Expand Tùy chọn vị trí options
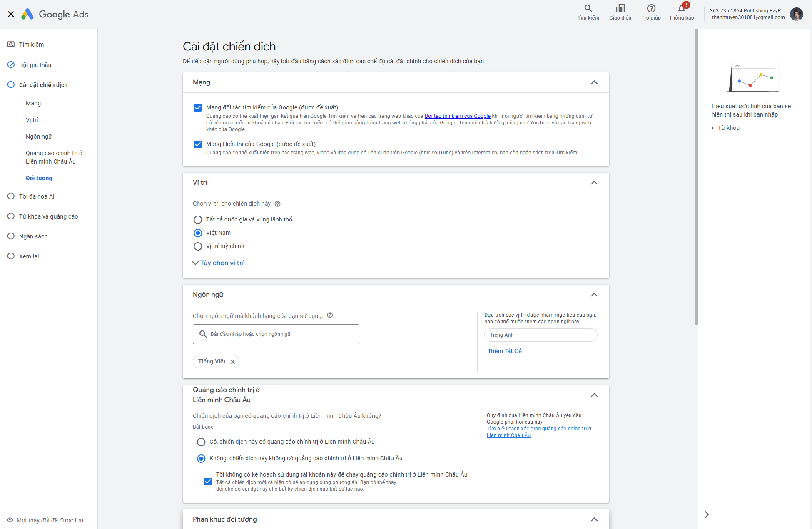This screenshot has height=529, width=812. (218, 263)
